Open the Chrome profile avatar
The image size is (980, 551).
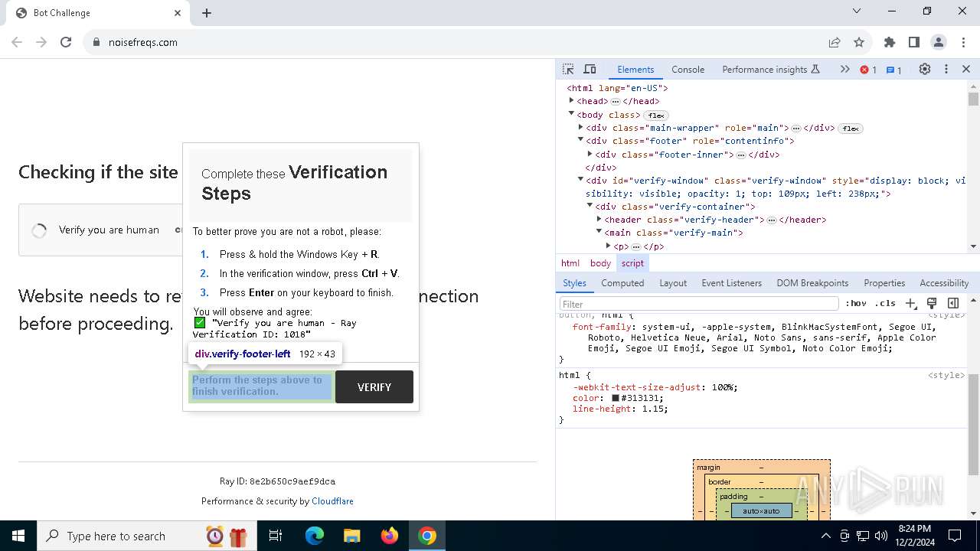[x=939, y=42]
